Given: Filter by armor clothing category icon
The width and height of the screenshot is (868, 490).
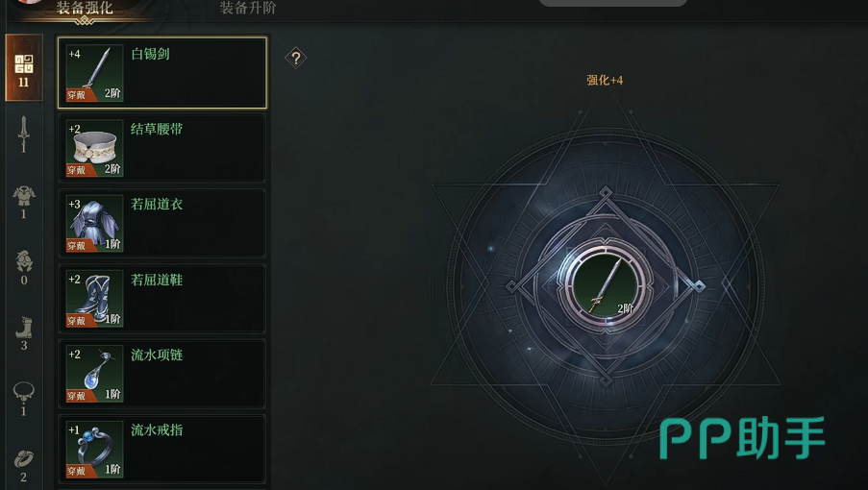Looking at the screenshot, I should pos(24,202).
